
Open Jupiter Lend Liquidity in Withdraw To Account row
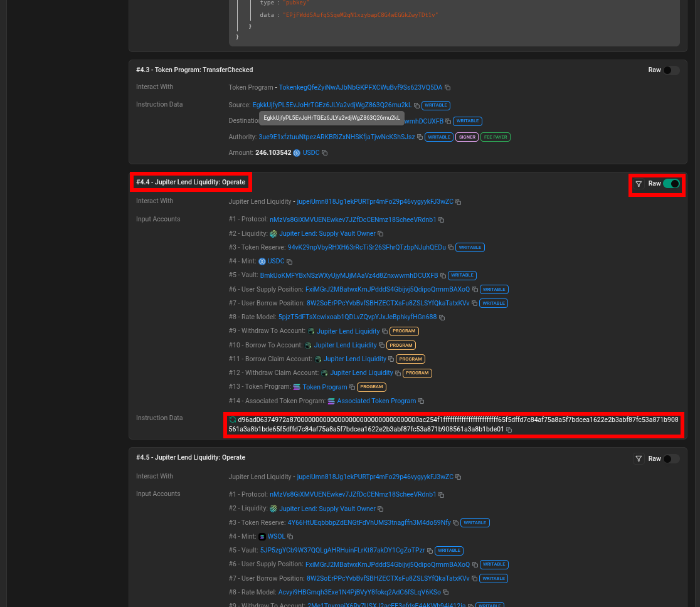tap(348, 331)
